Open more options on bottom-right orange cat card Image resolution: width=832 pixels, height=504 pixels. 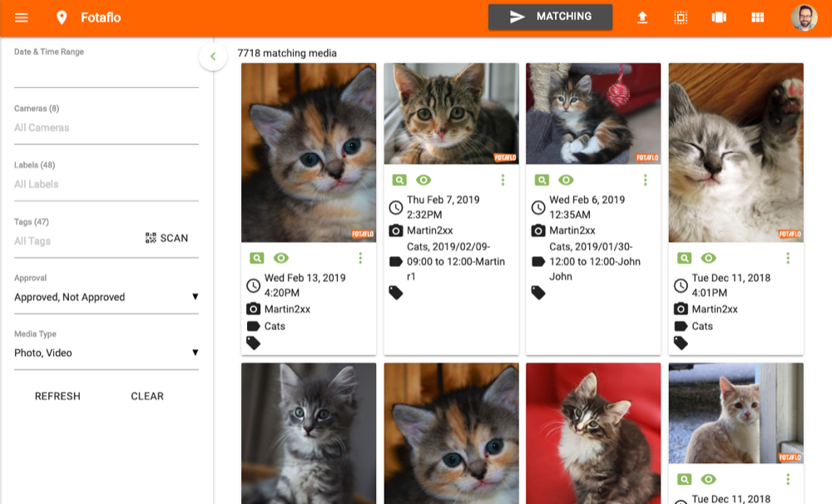(x=788, y=480)
